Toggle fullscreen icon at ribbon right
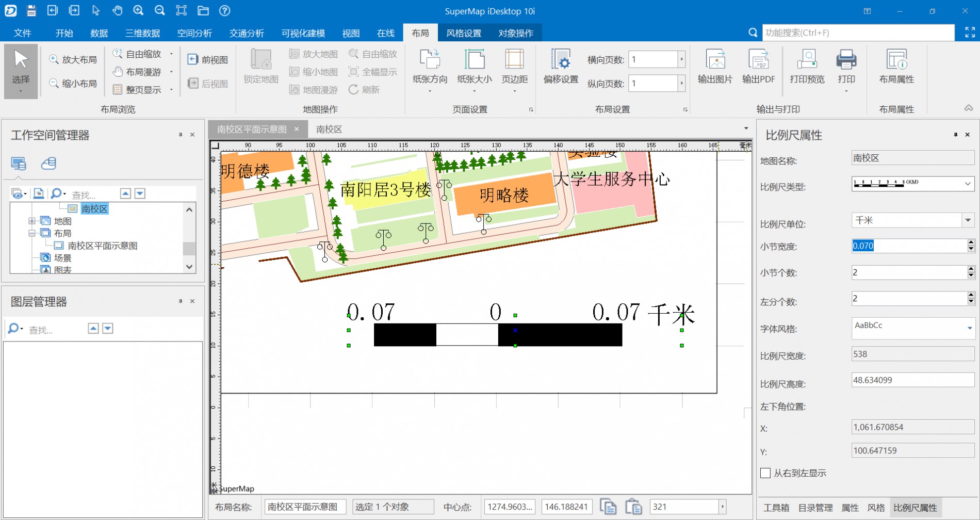Image resolution: width=980 pixels, height=520 pixels. point(970,32)
